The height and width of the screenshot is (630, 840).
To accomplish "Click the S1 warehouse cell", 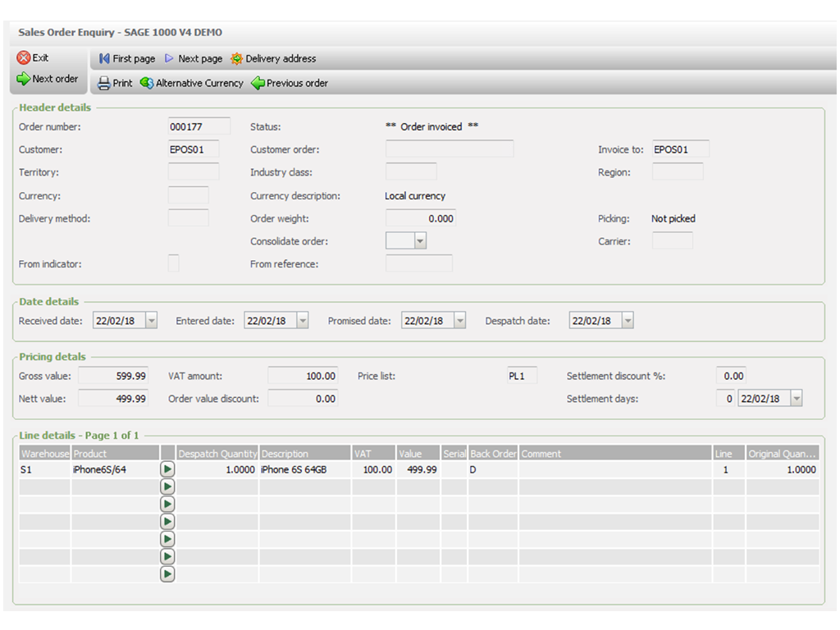I will click(x=44, y=470).
